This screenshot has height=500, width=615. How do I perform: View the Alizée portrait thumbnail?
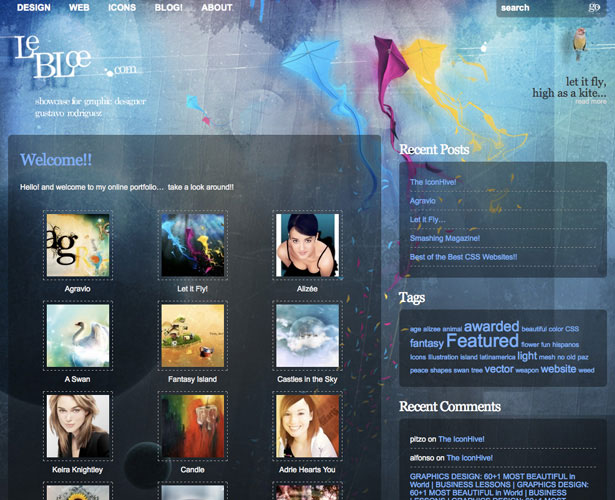click(307, 245)
